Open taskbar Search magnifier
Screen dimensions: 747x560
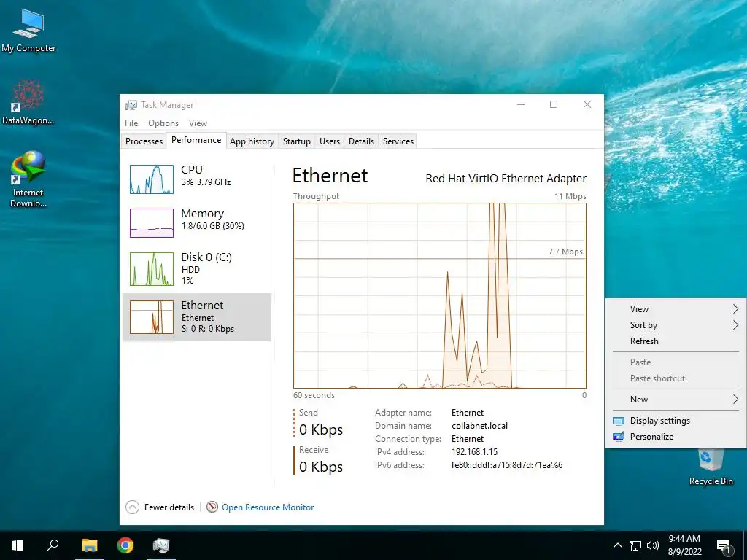pyautogui.click(x=53, y=545)
